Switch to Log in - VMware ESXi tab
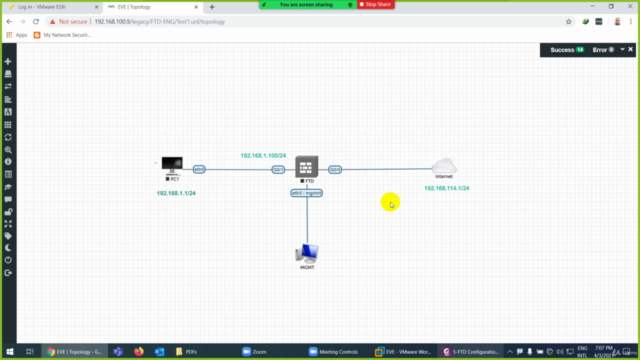The width and height of the screenshot is (640, 360). coord(53,7)
